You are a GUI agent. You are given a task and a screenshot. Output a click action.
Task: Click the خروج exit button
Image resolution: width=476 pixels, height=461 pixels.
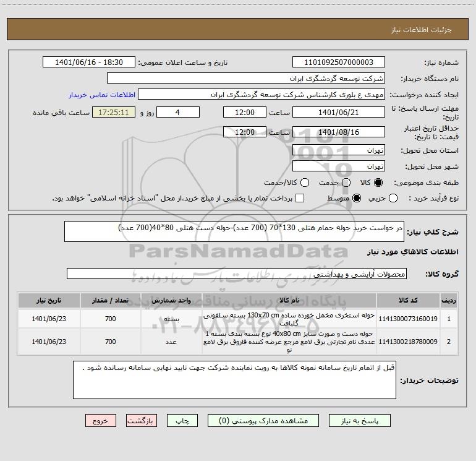(x=101, y=421)
